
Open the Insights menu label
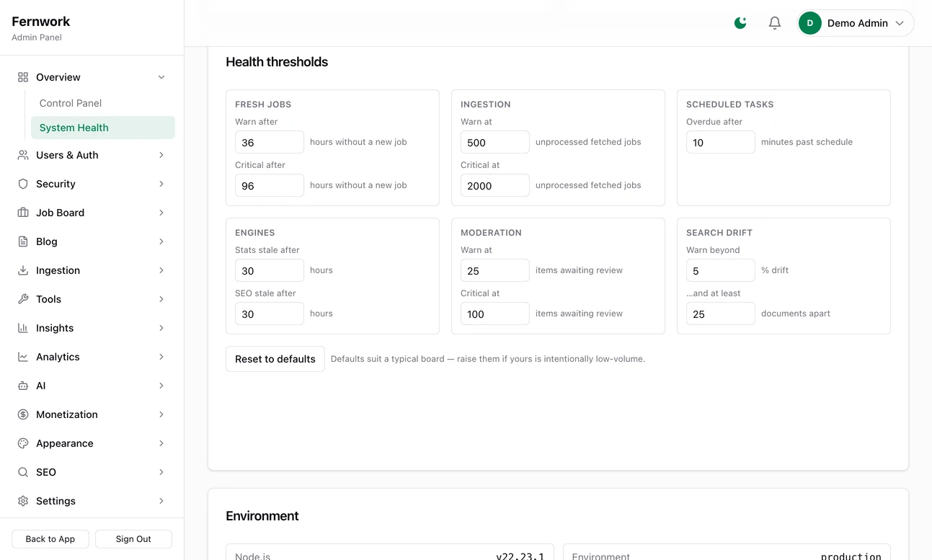(x=55, y=328)
